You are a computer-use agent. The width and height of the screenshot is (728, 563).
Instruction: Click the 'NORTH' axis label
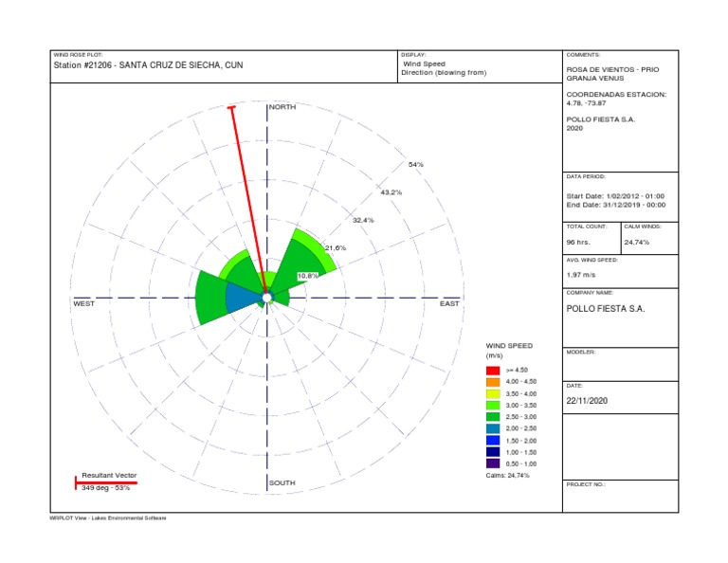click(x=282, y=107)
